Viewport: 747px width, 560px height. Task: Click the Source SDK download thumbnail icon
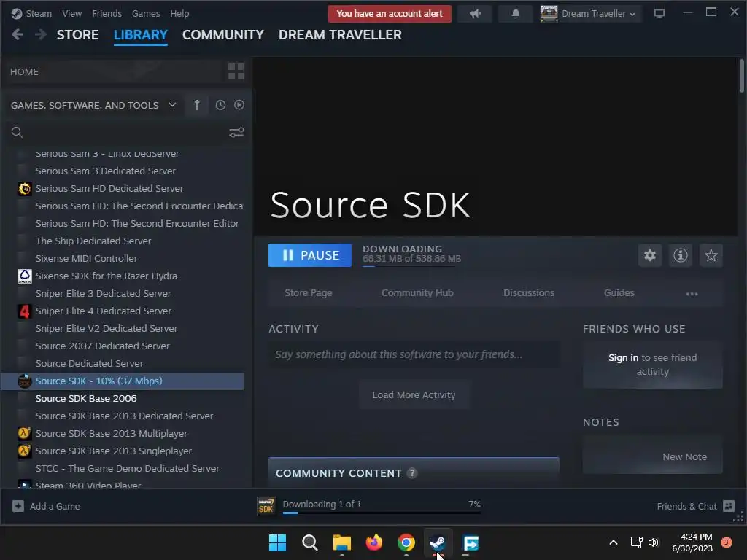(266, 506)
